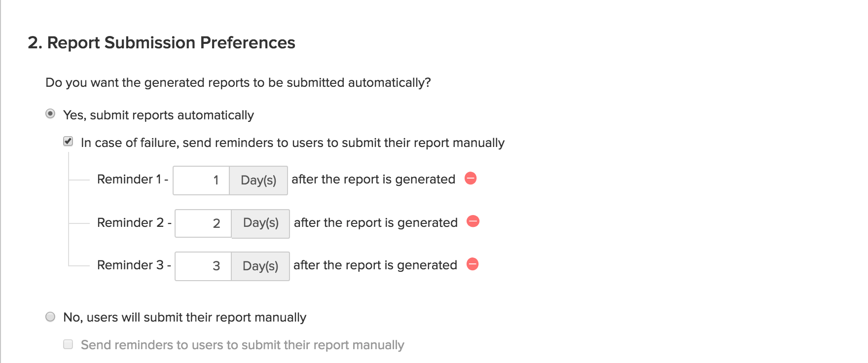Choose the "No, users will submit" radio button
Viewport: 868px width, 363px height.
[50, 317]
